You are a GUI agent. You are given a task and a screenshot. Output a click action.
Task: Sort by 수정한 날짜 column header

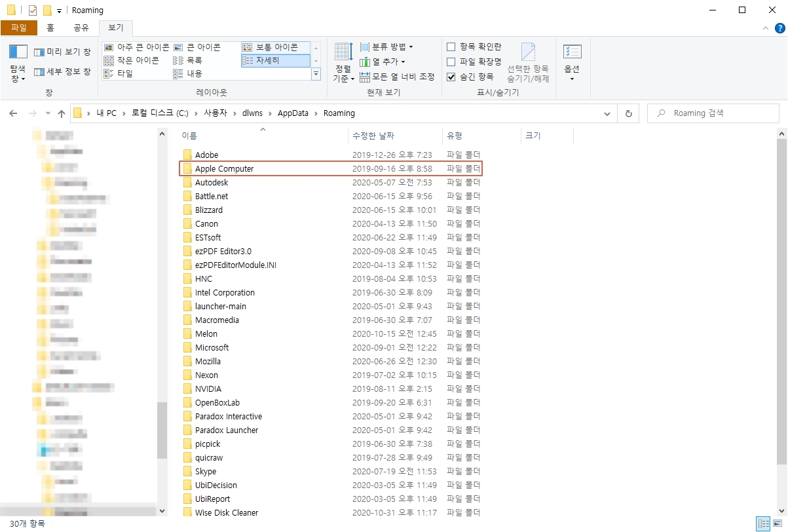click(395, 136)
